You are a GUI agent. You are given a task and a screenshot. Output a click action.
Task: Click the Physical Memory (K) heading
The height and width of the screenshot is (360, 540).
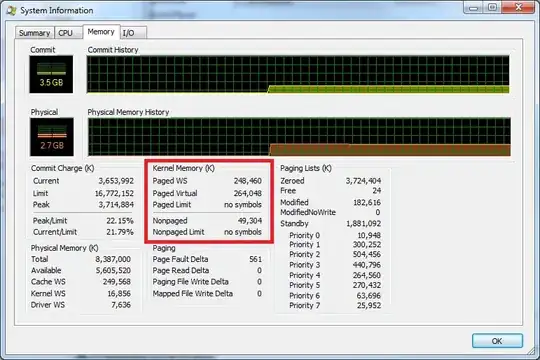64,248
